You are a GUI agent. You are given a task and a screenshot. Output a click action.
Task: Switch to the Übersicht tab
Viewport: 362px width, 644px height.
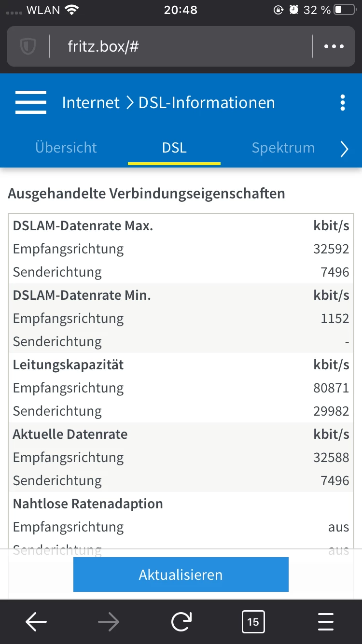click(x=66, y=148)
